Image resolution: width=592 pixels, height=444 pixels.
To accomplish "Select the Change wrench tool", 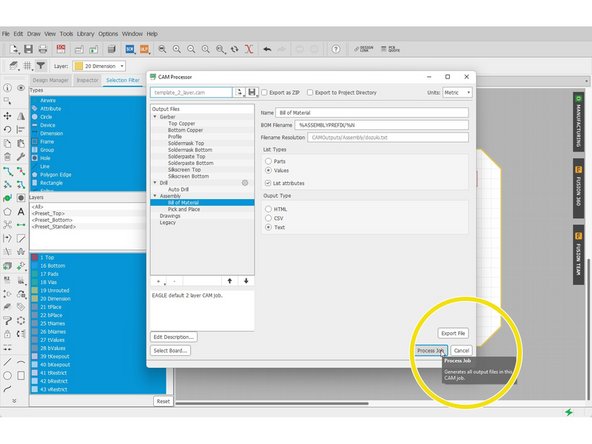I will click(21, 156).
